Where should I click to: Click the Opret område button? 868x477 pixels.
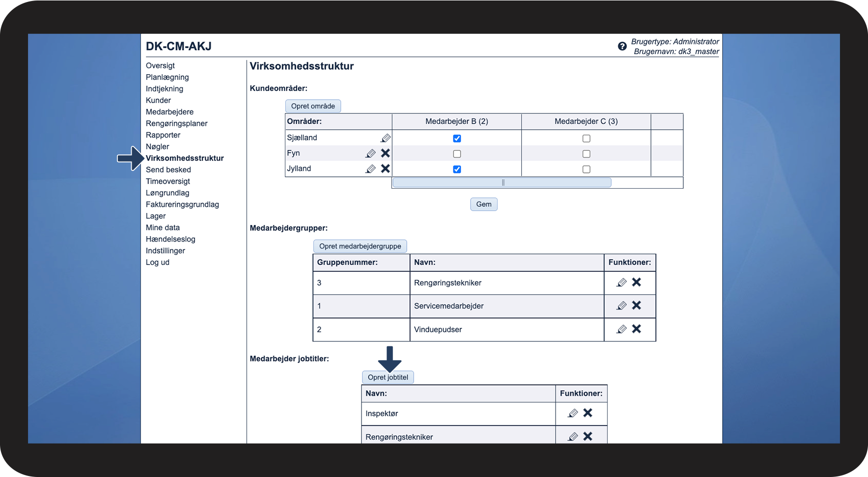click(313, 106)
